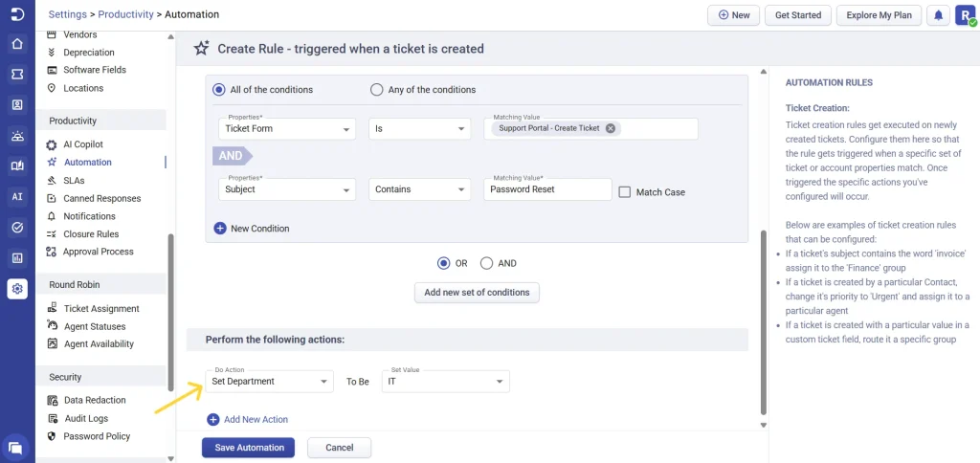Click the Password Reset matching value field
The width and height of the screenshot is (980, 463).
tap(547, 189)
